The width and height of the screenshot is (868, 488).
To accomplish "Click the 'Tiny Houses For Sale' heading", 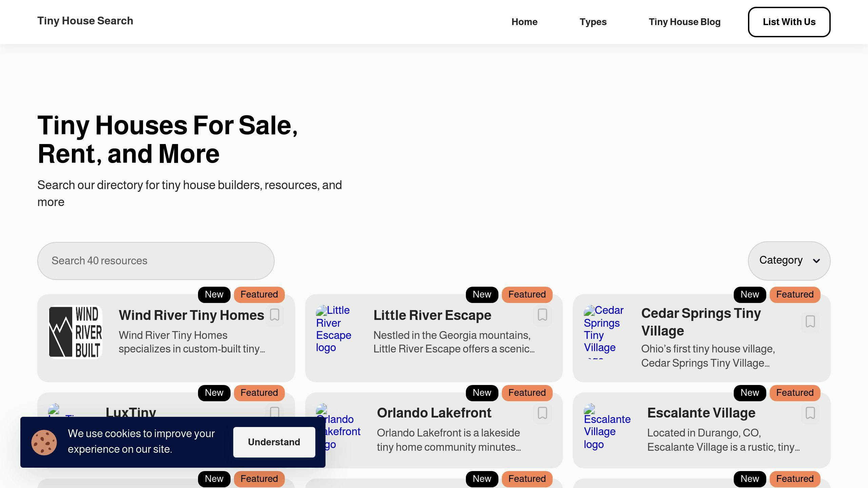I will click(x=167, y=139).
